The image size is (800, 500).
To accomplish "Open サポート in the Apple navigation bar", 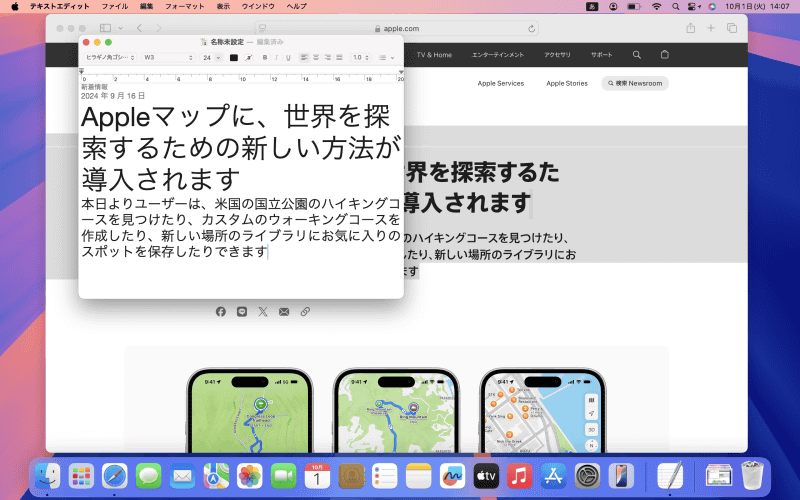I will (602, 55).
